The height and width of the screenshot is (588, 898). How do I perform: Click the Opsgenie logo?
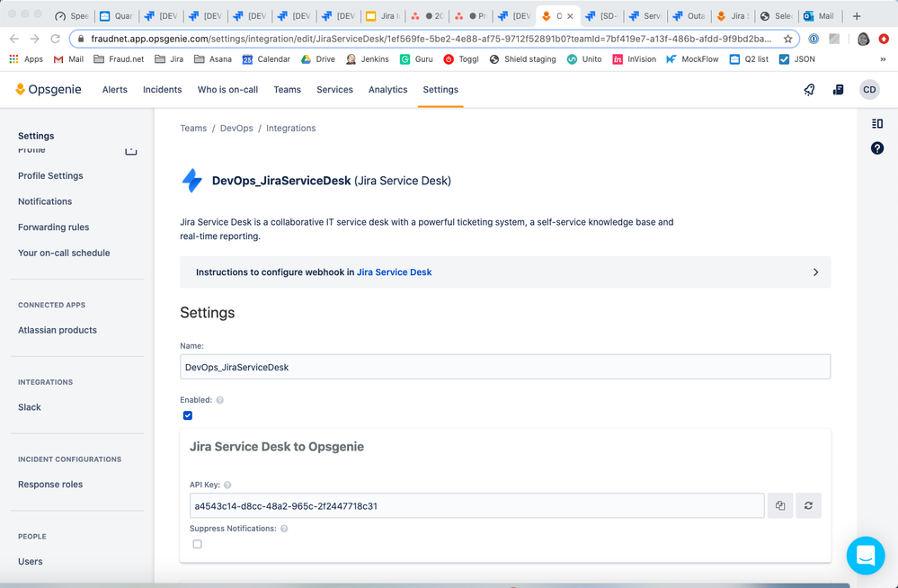pos(49,89)
